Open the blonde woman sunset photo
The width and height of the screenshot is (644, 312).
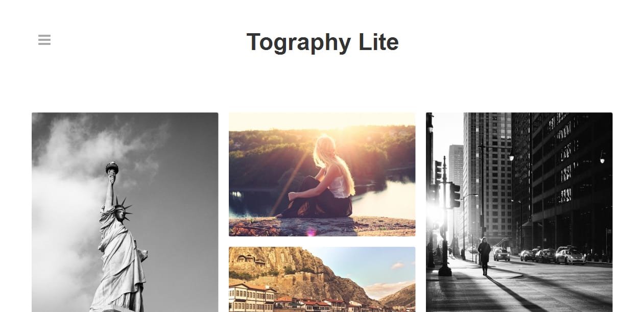point(322,174)
